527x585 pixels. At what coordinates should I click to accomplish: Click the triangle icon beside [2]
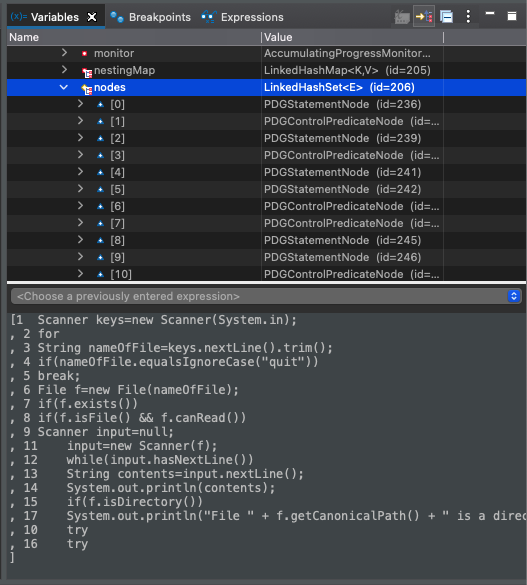pos(100,138)
